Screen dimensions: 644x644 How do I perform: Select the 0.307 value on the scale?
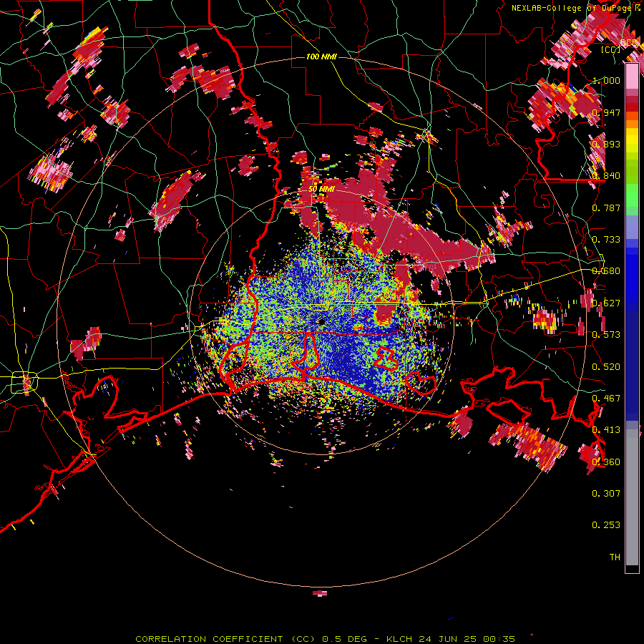pos(606,494)
